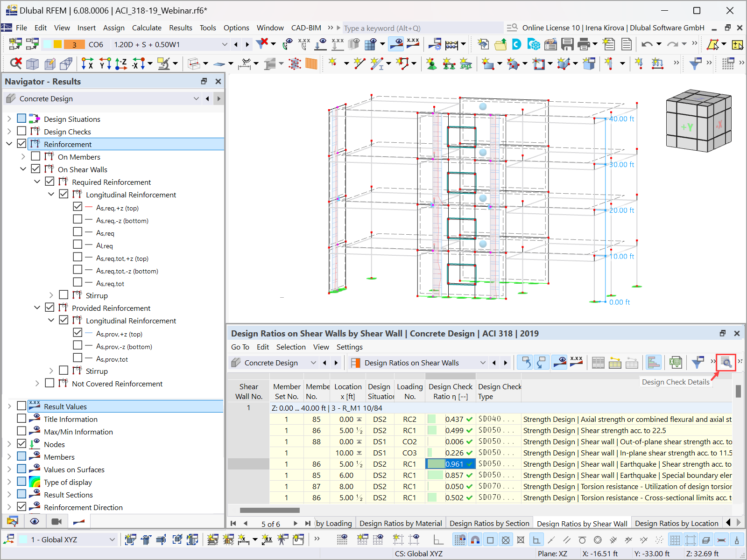The image size is (747, 560).
Task: Open the table filter settings
Action: 698,362
